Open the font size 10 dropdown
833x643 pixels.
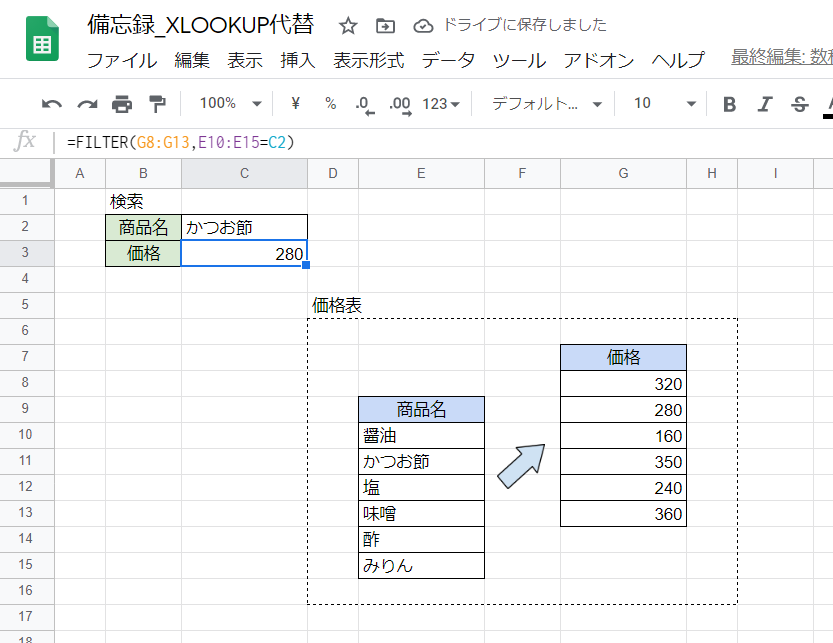click(664, 103)
